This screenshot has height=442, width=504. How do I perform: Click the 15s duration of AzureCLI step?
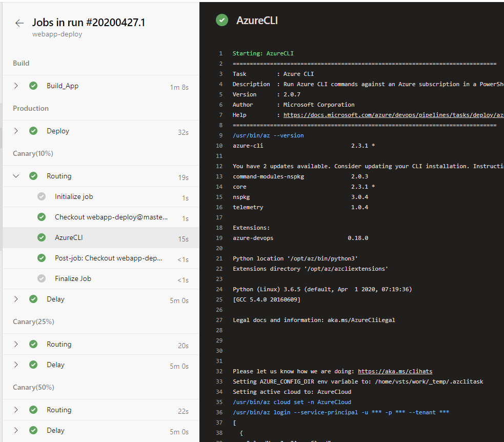coord(184,239)
